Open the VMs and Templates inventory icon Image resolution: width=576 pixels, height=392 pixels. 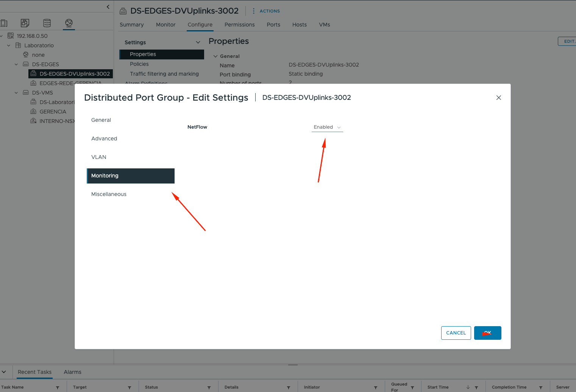coord(25,23)
